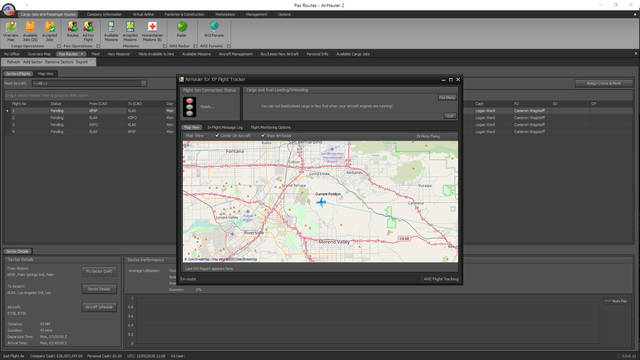Close the Pax Routes document tab
This screenshot has width=640, height=360.
[x=83, y=54]
